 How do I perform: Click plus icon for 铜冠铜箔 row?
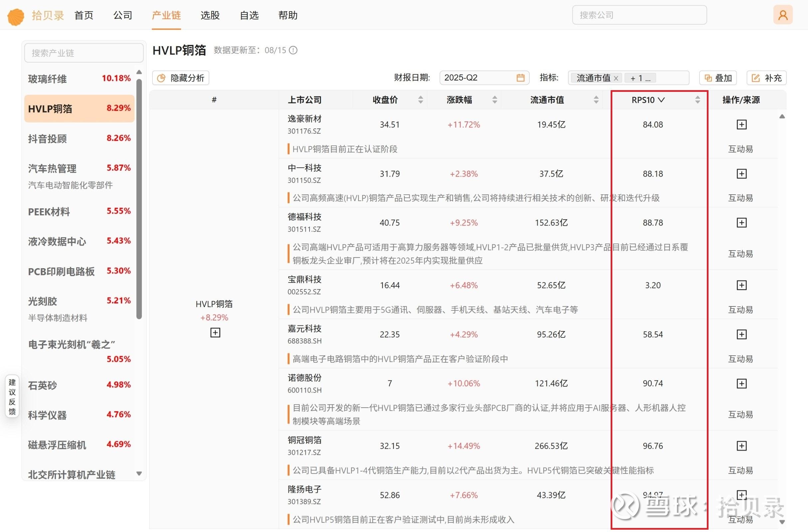pyautogui.click(x=741, y=446)
